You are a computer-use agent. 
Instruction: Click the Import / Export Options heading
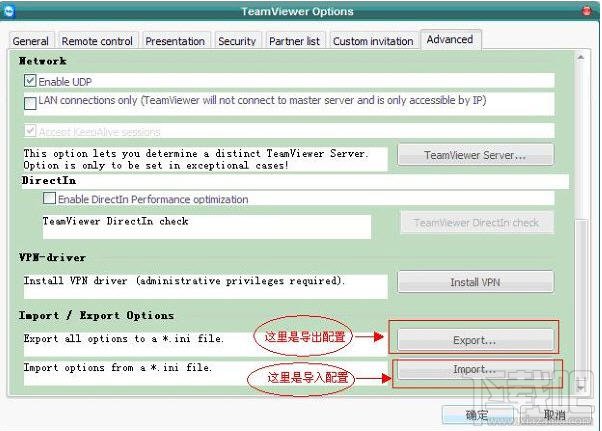tap(96, 315)
